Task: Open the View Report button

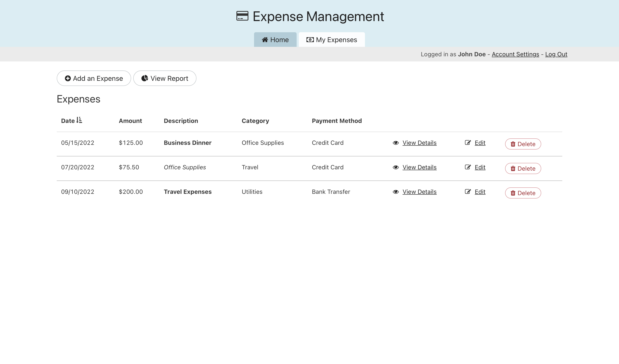Action: [x=165, y=78]
